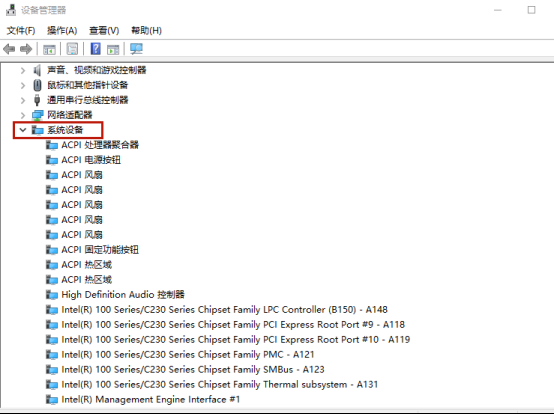This screenshot has width=554, height=414.
Task: Click the scan for hardware changes icon
Action: [x=136, y=49]
